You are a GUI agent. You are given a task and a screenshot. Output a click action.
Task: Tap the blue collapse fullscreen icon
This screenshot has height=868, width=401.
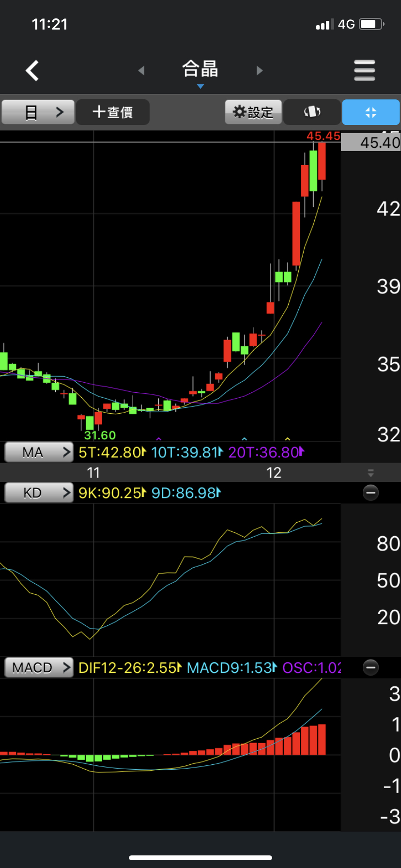[x=370, y=112]
